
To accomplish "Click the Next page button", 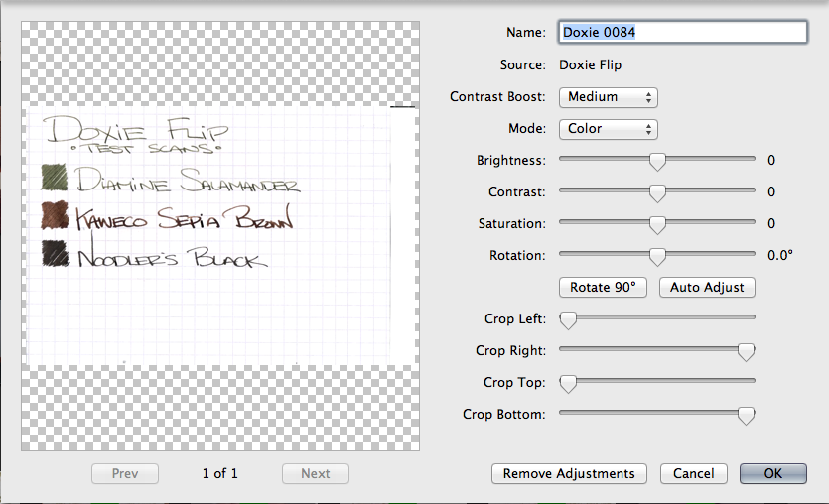I will point(316,474).
